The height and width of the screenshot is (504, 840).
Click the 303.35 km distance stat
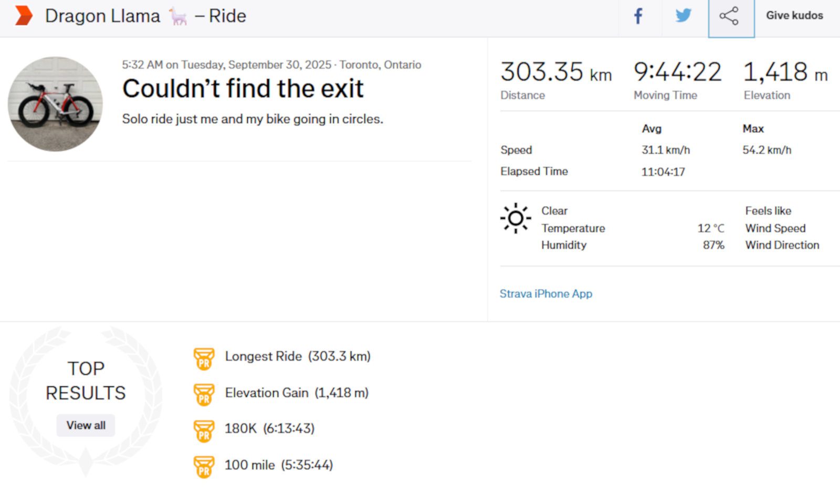point(555,72)
